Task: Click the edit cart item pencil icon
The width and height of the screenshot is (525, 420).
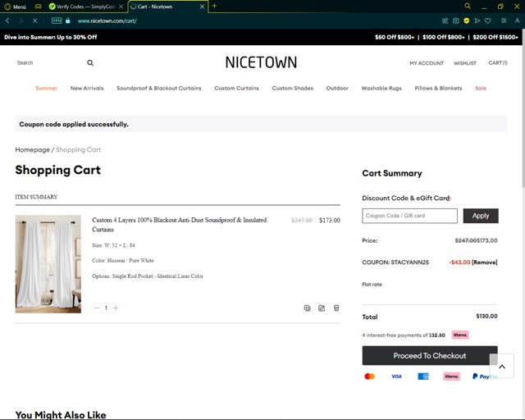Action: (322, 308)
